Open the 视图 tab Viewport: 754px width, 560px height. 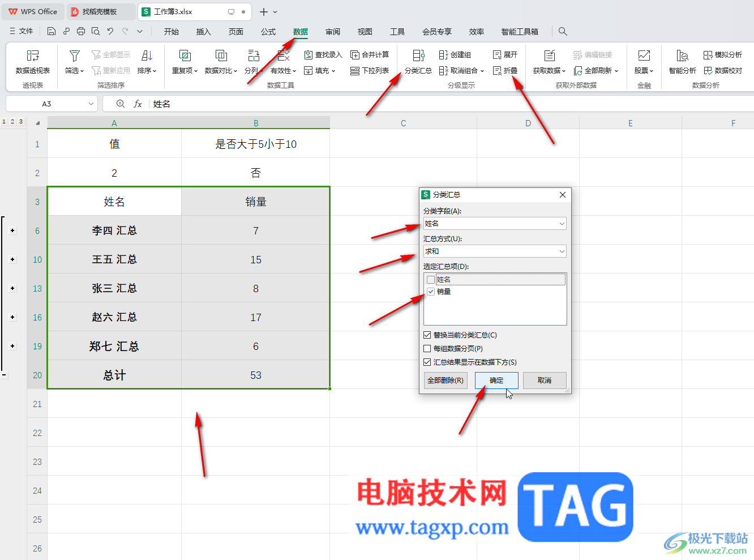point(365,32)
